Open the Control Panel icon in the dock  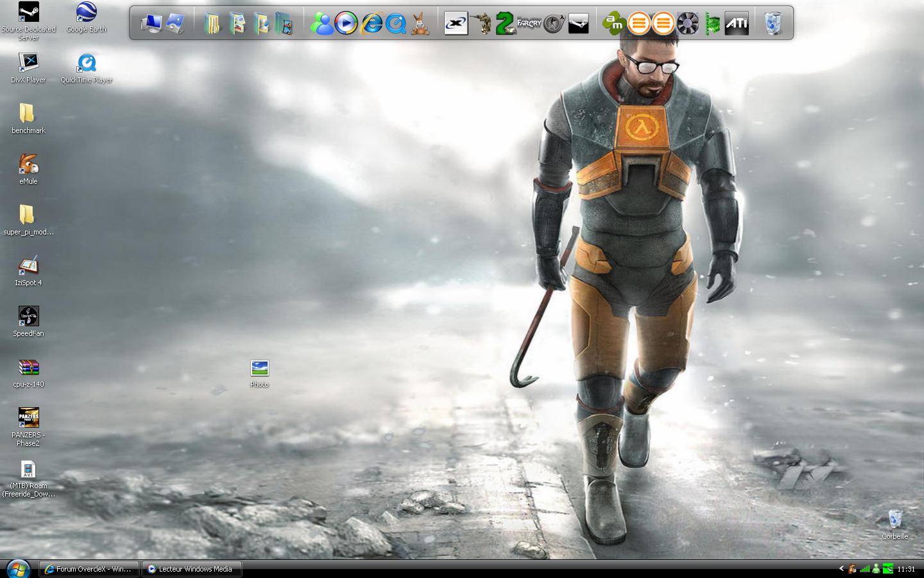(175, 24)
